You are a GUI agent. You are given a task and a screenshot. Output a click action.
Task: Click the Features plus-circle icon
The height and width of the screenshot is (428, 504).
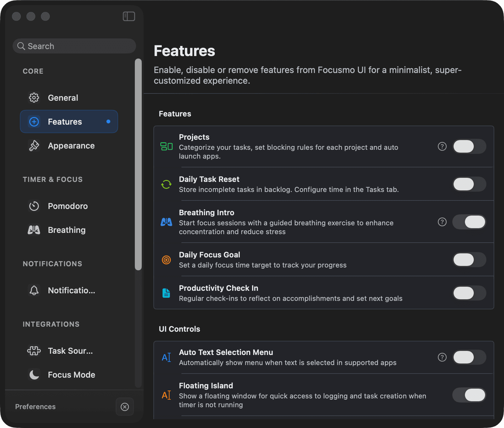[x=34, y=121]
